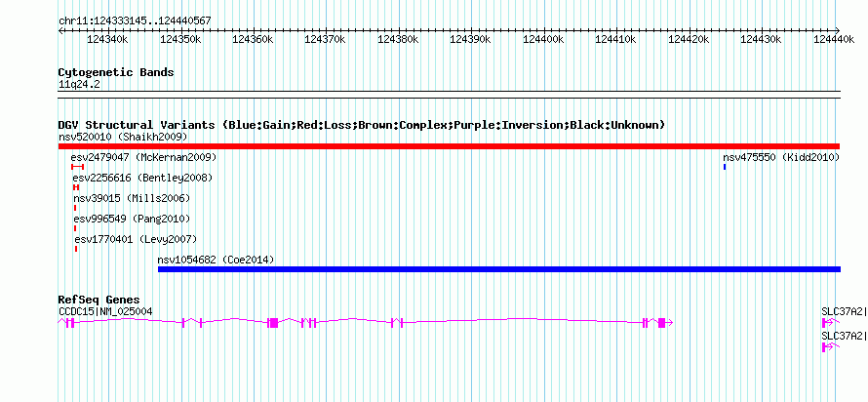The width and height of the screenshot is (868, 402).
Task: Click the red esv2256616 loss glyph
Action: coord(76,187)
